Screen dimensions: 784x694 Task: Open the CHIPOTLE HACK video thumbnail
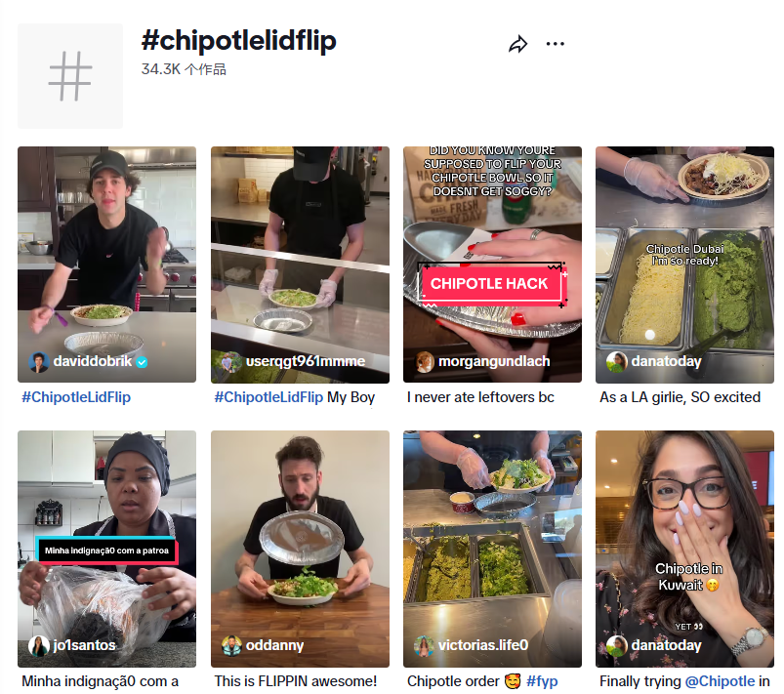(x=492, y=265)
